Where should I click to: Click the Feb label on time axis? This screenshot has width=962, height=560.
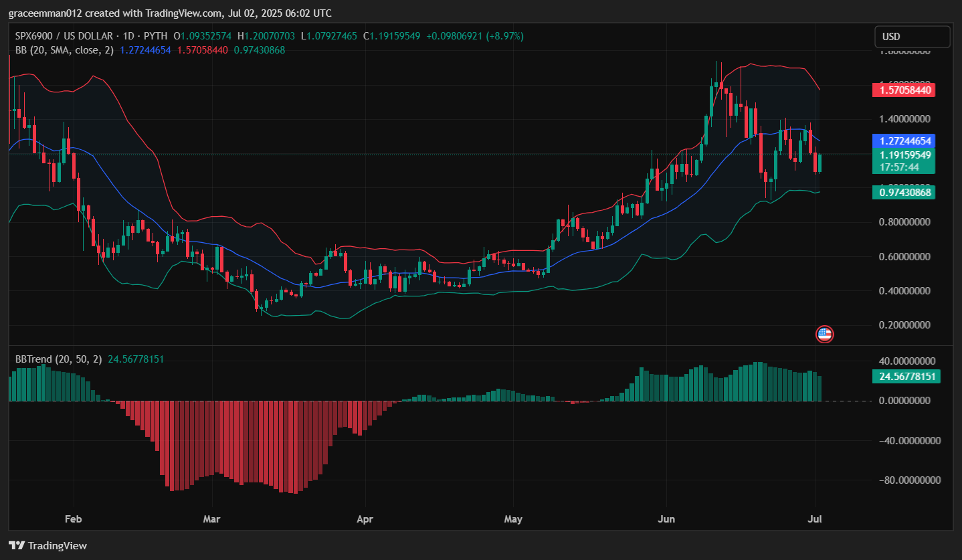73,519
